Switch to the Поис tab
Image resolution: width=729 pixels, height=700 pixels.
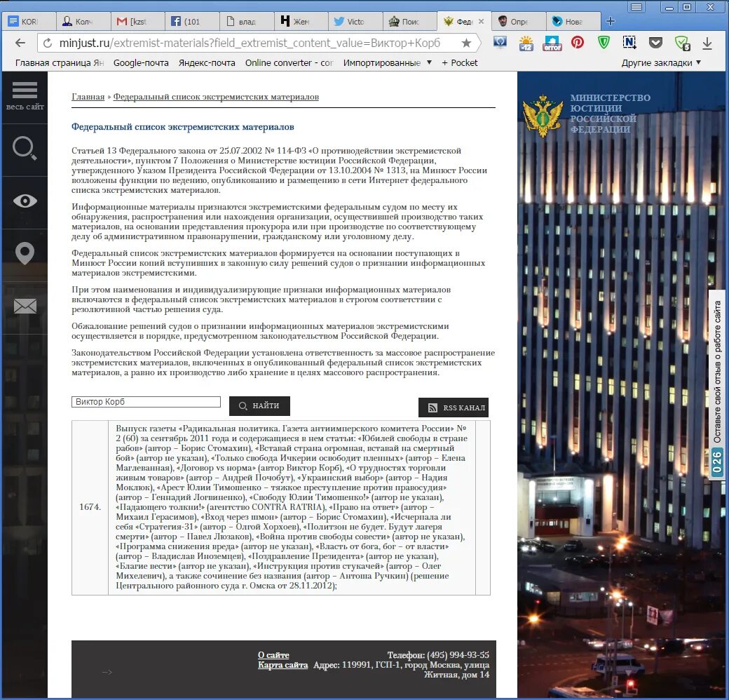pyautogui.click(x=409, y=22)
